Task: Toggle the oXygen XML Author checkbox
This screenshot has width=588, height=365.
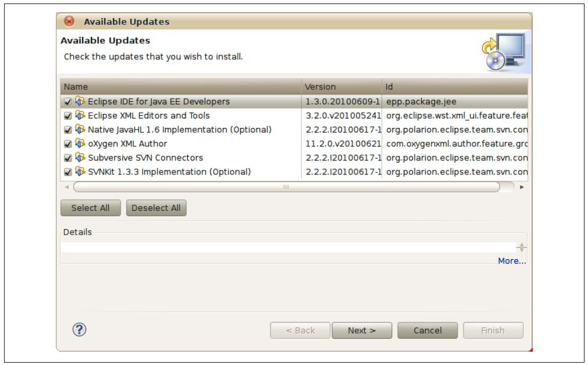Action: (x=68, y=144)
